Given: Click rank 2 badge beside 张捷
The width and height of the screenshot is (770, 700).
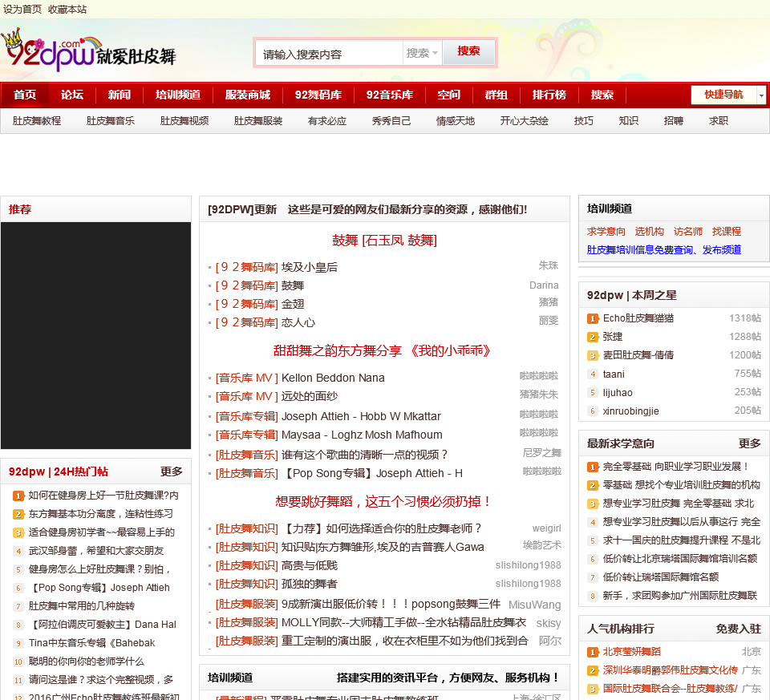Looking at the screenshot, I should click(x=593, y=337).
